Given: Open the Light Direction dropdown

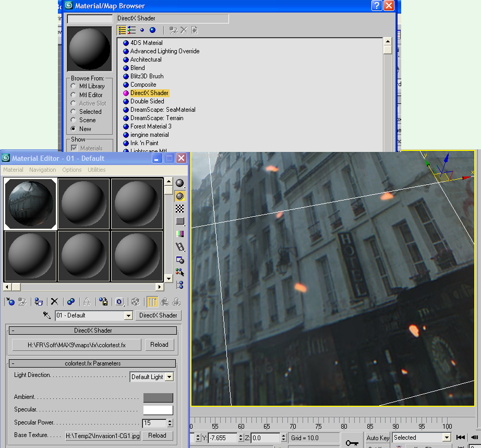Looking at the screenshot, I should pos(169,377).
